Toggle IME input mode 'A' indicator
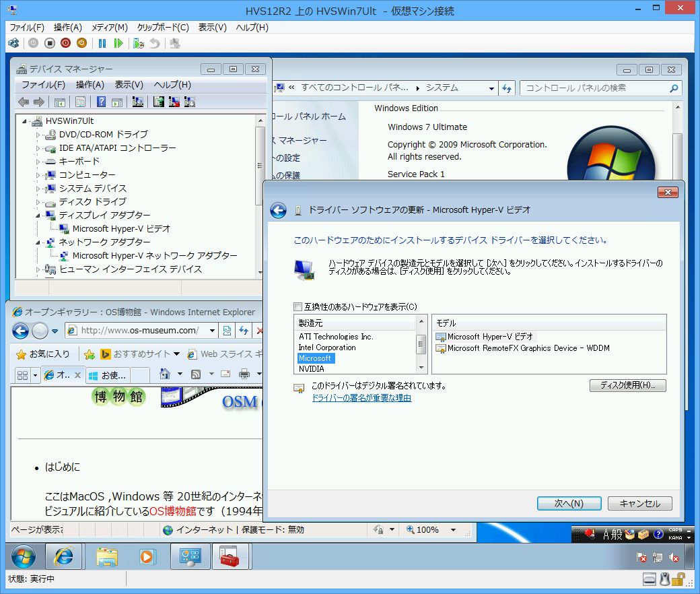Image resolution: width=700 pixels, height=594 pixels. (x=606, y=534)
